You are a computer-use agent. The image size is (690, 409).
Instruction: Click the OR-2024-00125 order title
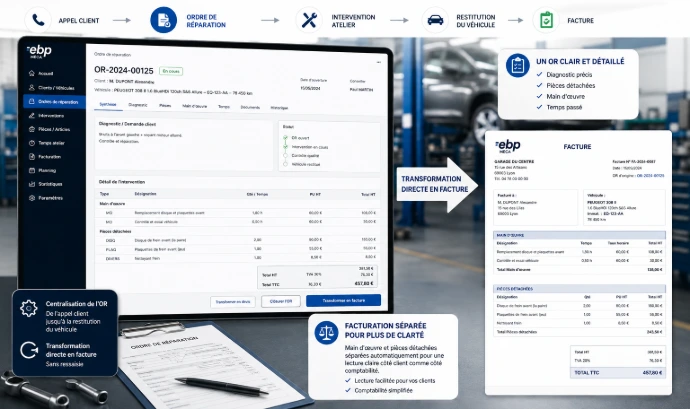(124, 70)
